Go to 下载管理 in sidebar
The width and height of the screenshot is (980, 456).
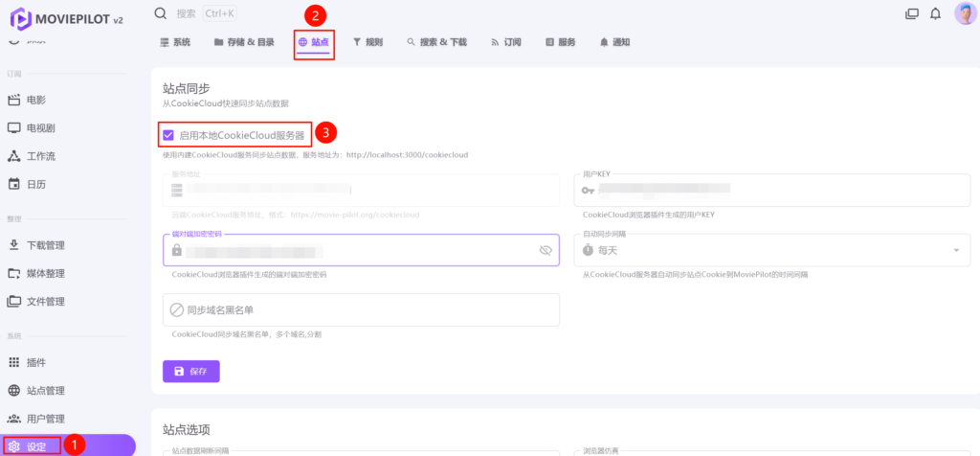point(45,245)
